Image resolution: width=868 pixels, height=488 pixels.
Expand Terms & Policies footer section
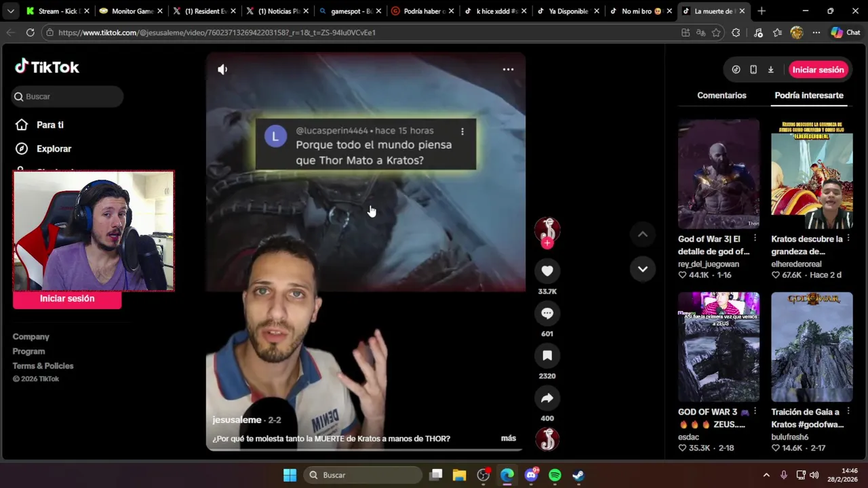pyautogui.click(x=43, y=366)
